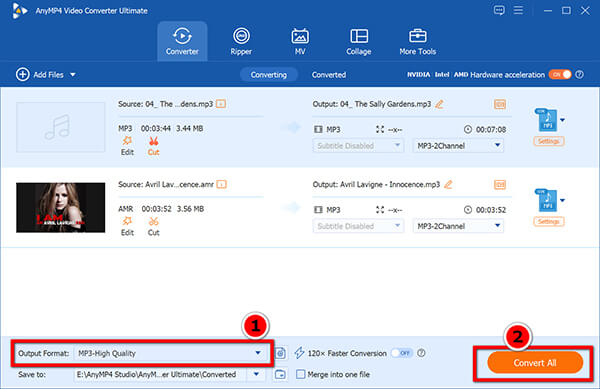Rename output Avril Lavigne - Innocence.mp3

click(x=448, y=184)
